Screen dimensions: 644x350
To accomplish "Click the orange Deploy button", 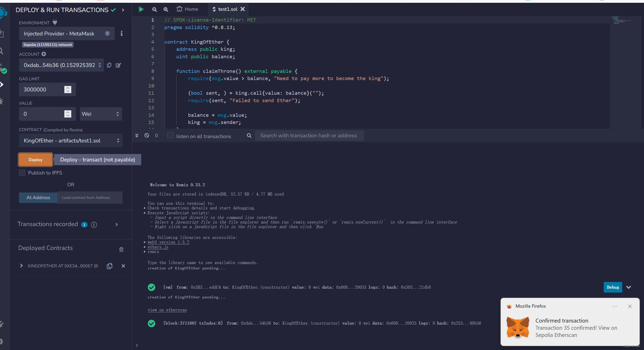I will [35, 160].
